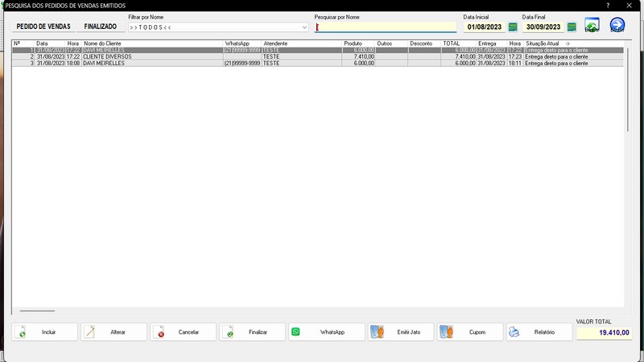Click the 18:11 delivery time cell
The height and width of the screenshot is (362, 644).
coord(515,64)
